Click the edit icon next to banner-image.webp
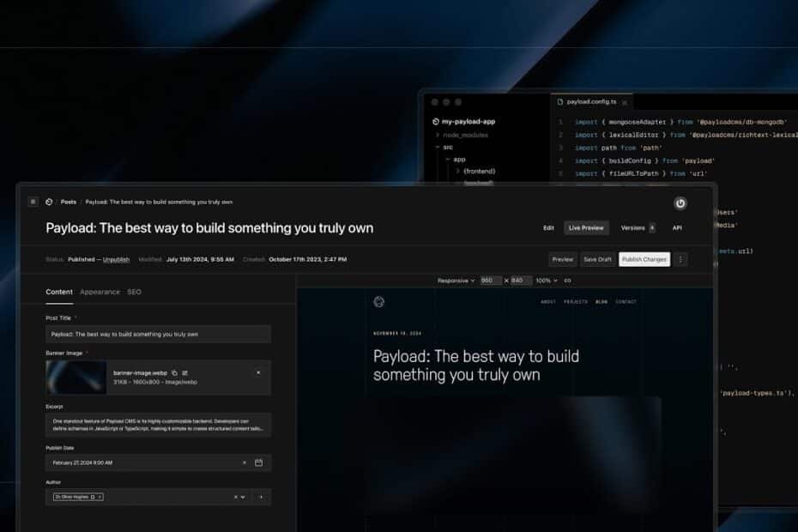This screenshot has height=532, width=798. [x=184, y=373]
